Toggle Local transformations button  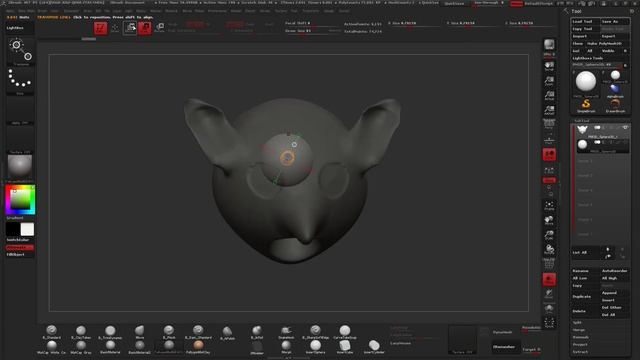tap(549, 154)
